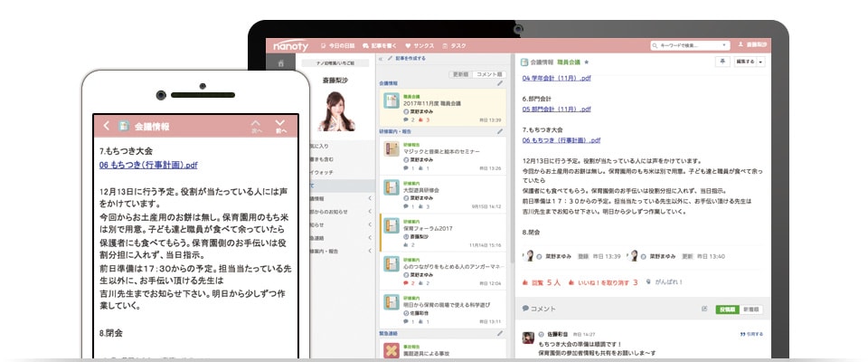Open 06 もちつき（行事計画）.pdf in laptop view
868x362 pixels.
pyautogui.click(x=561, y=141)
